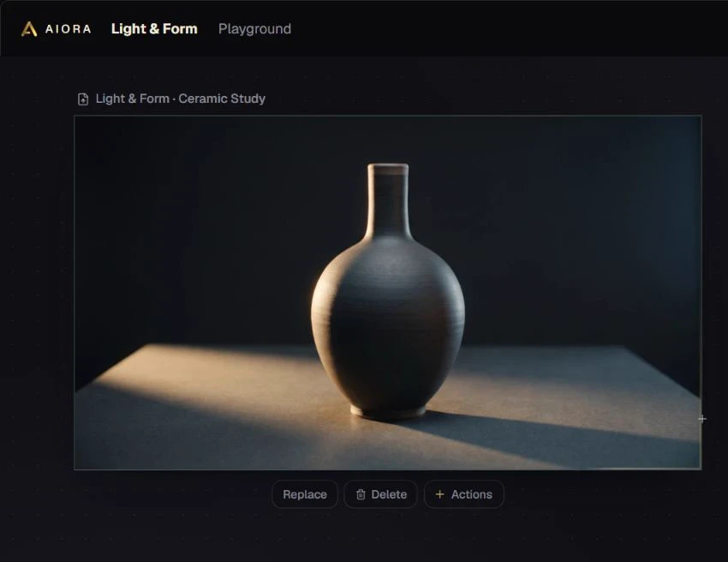The image size is (728, 562).
Task: Click the Replace button
Action: pyautogui.click(x=305, y=494)
